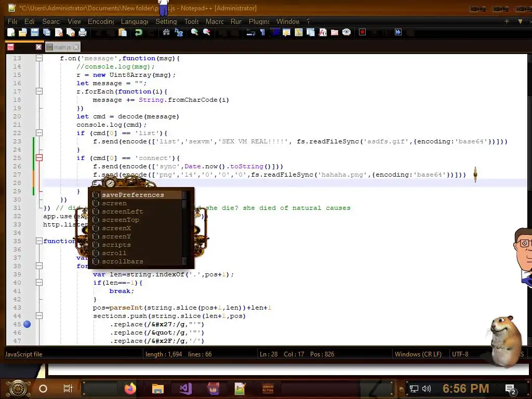Toggle Show All Characters pilcrow button
This screenshot has height=399, width=532.
pos(262,32)
